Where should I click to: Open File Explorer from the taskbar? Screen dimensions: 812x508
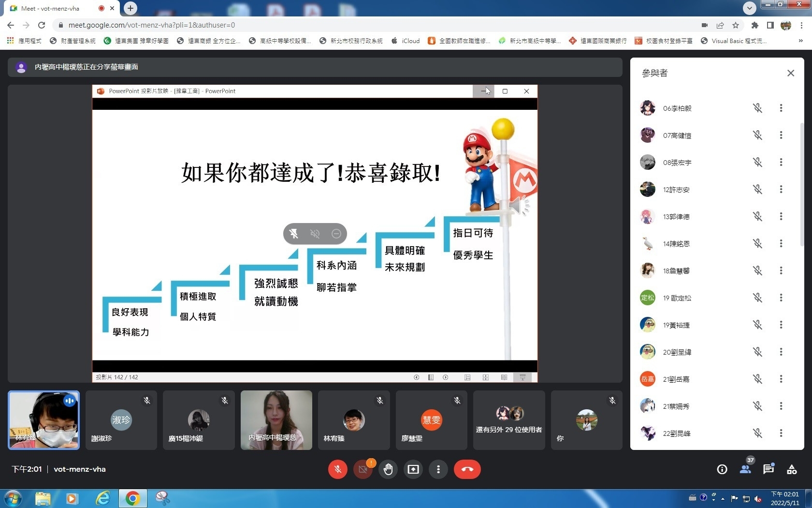click(43, 498)
